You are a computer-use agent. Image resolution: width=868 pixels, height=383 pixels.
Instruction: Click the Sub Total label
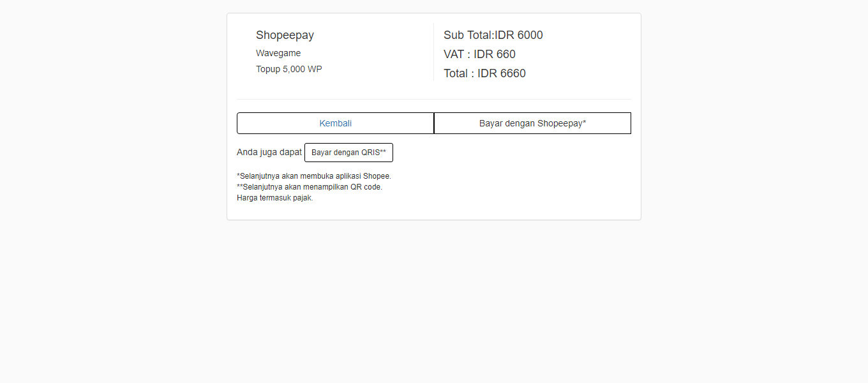pos(468,35)
